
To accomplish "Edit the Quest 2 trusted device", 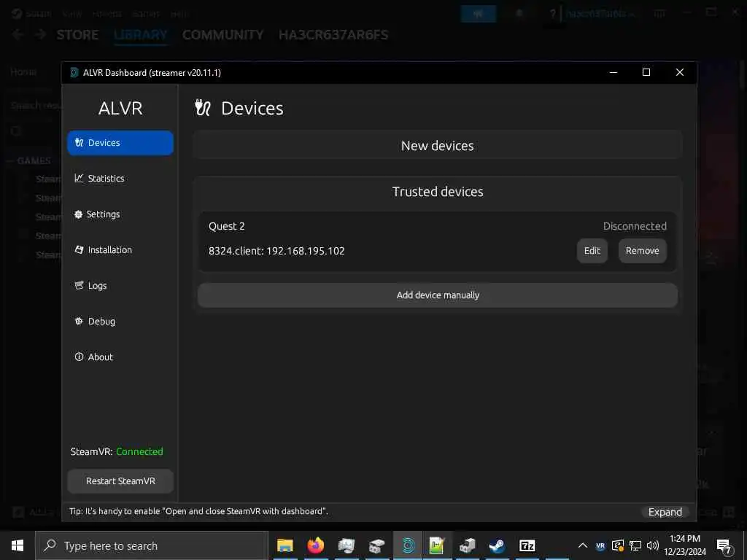I will pos(592,251).
